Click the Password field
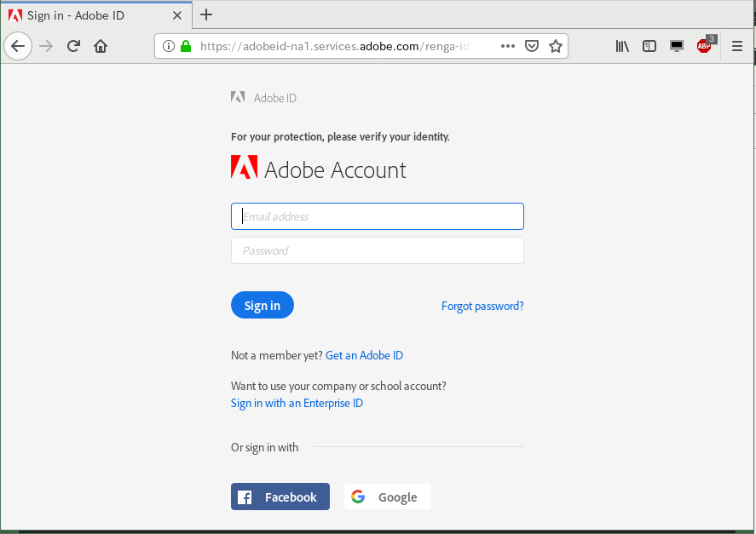The height and width of the screenshot is (534, 756). [377, 250]
